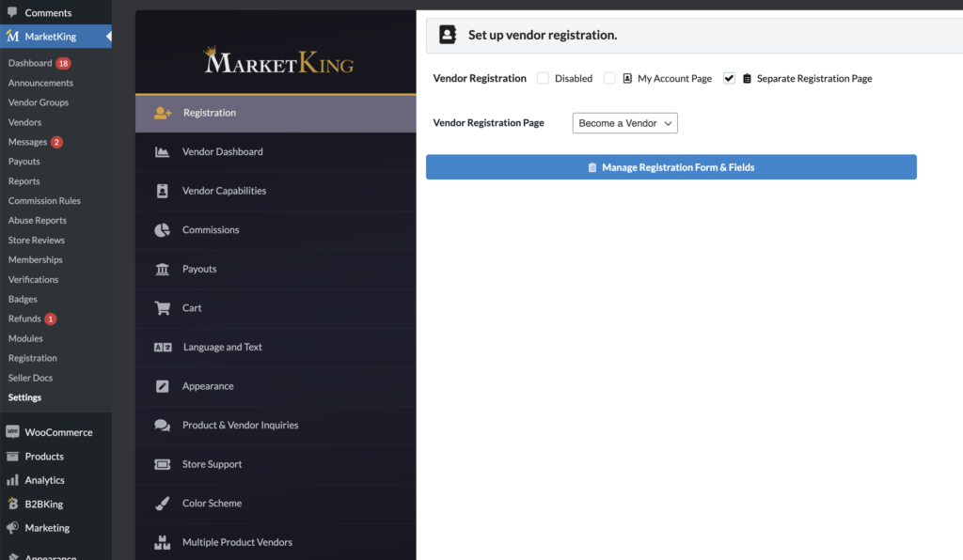Click the Vendor Dashboard chart icon

(162, 151)
